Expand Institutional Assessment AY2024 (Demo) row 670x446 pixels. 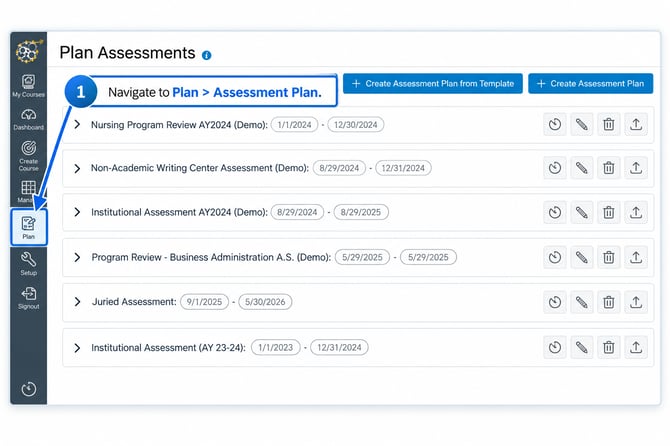pos(77,212)
